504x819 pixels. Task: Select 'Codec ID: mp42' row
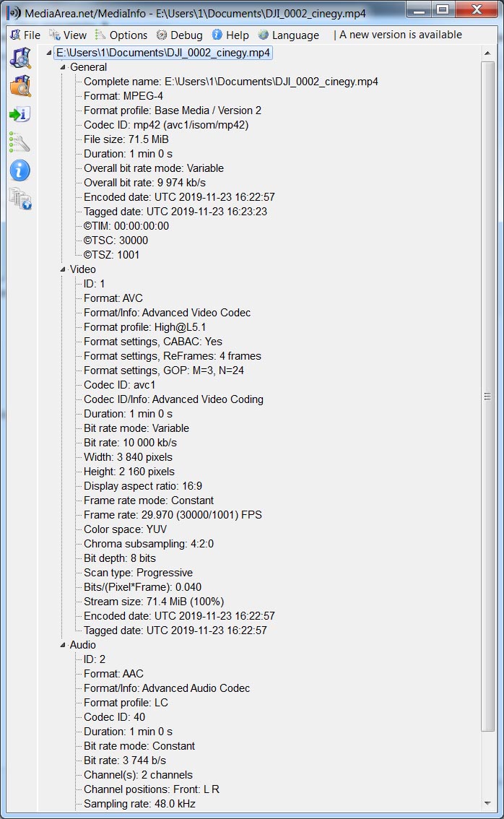166,125
